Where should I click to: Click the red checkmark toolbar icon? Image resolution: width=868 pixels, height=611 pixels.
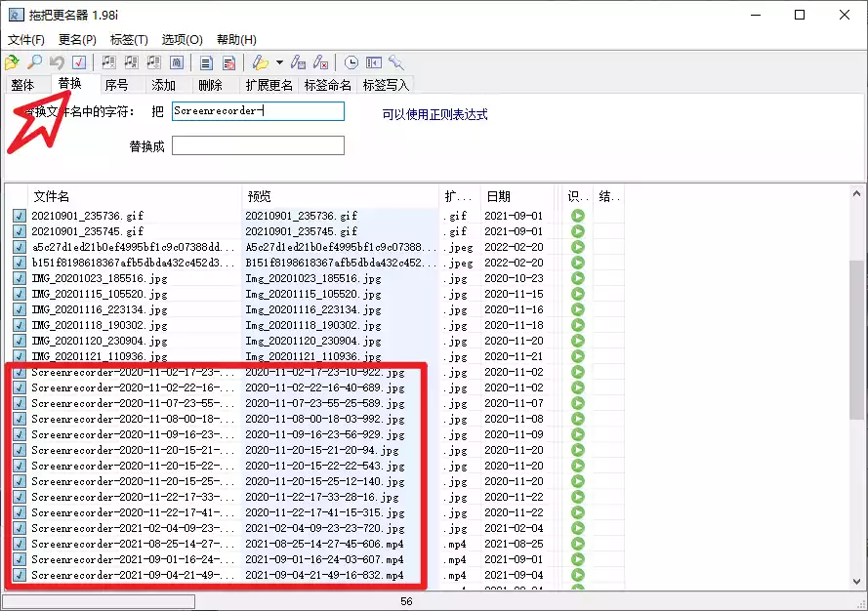(x=79, y=62)
